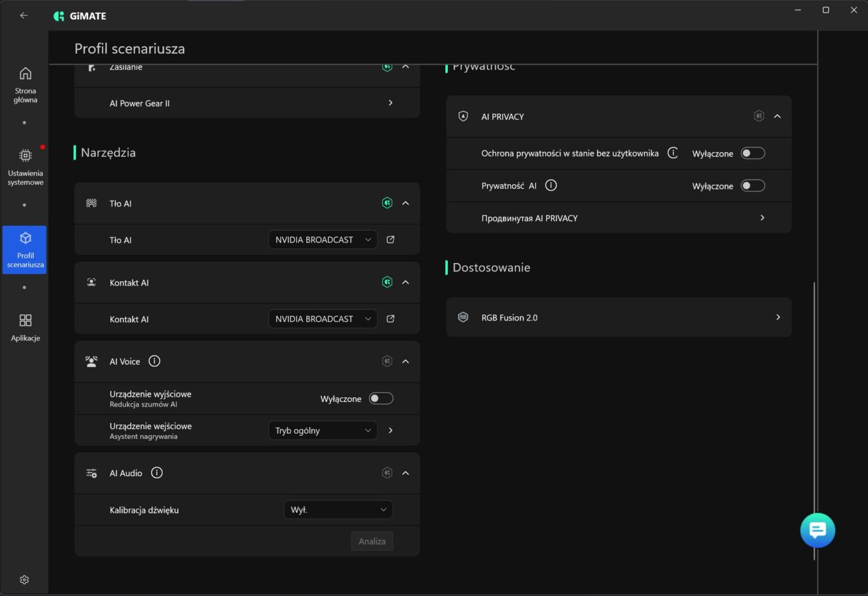The width and height of the screenshot is (868, 596).
Task: Open the RGB Fusion 2.0 row
Action: coord(618,317)
